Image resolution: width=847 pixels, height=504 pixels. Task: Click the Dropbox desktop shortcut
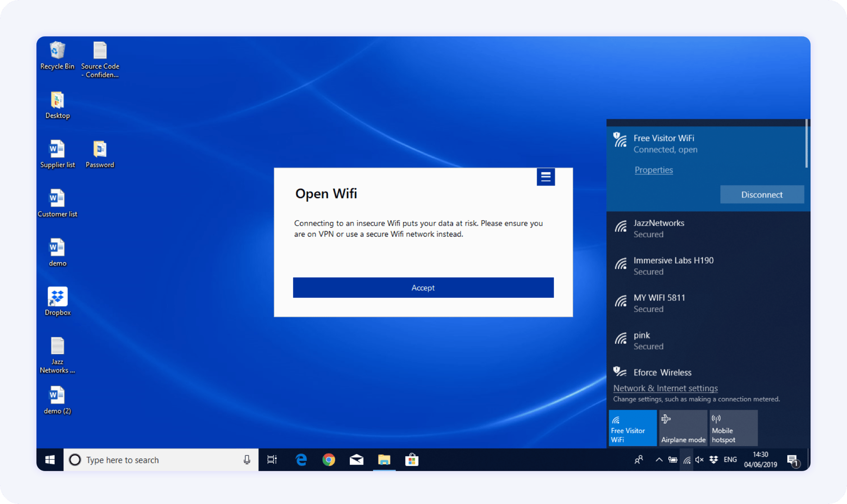[x=57, y=301]
